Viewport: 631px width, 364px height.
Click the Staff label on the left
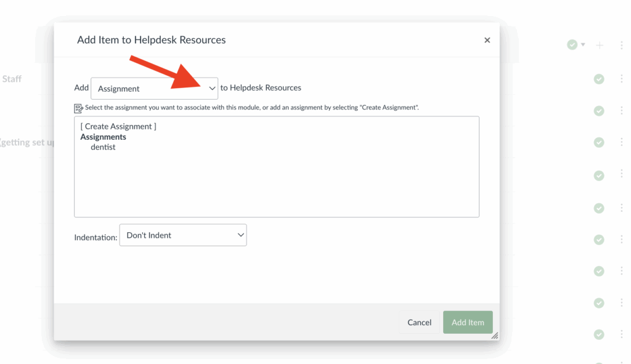12,79
